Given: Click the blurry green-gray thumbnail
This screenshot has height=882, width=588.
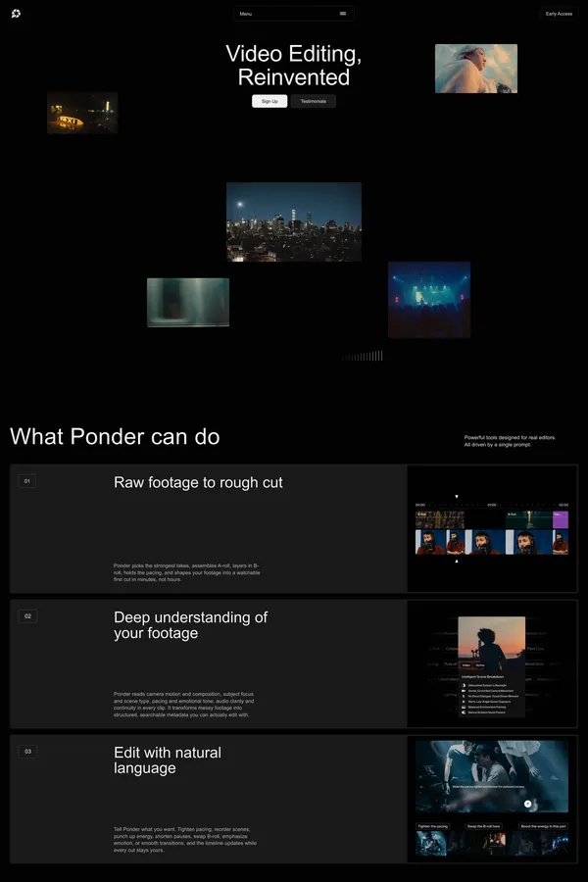Looking at the screenshot, I should tap(188, 302).
